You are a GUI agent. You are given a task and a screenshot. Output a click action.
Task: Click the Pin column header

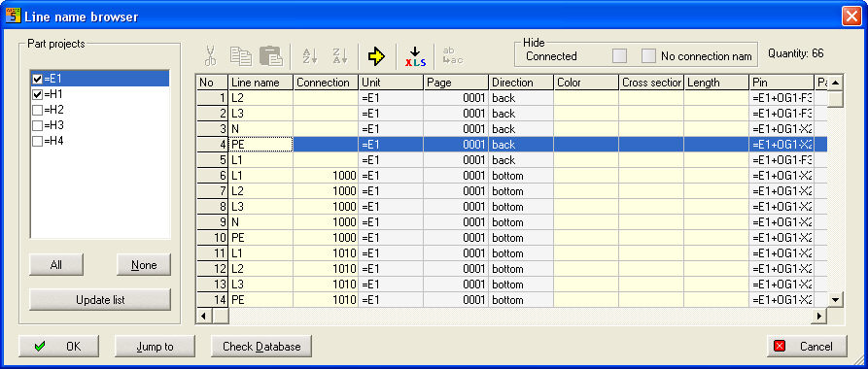[781, 83]
